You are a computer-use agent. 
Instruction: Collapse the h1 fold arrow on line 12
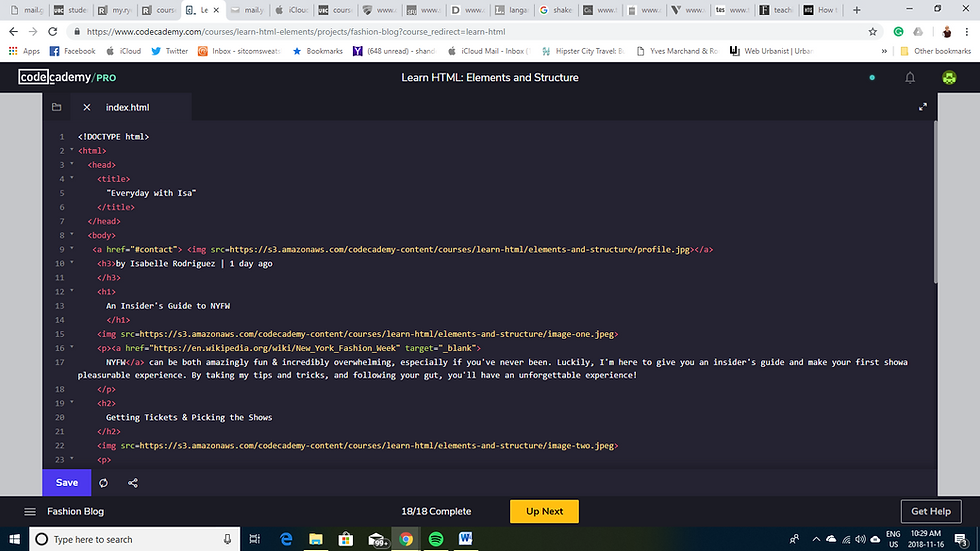pyautogui.click(x=72, y=290)
